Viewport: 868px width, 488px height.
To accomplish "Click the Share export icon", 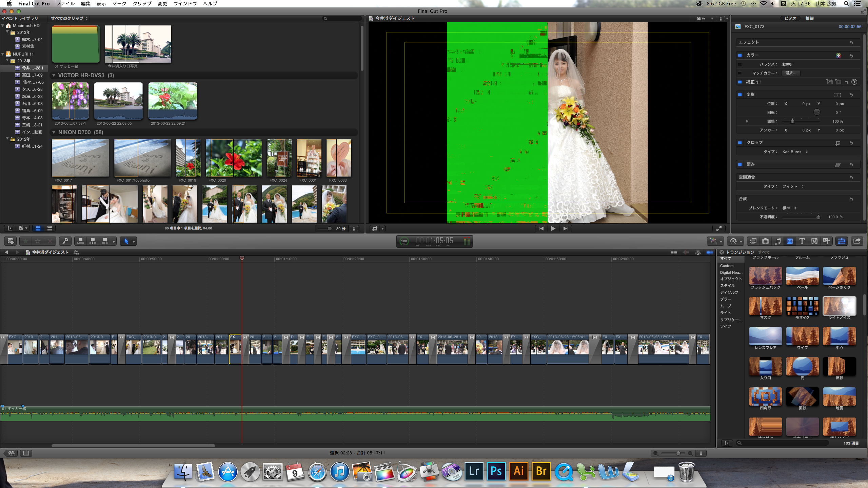I will 857,241.
